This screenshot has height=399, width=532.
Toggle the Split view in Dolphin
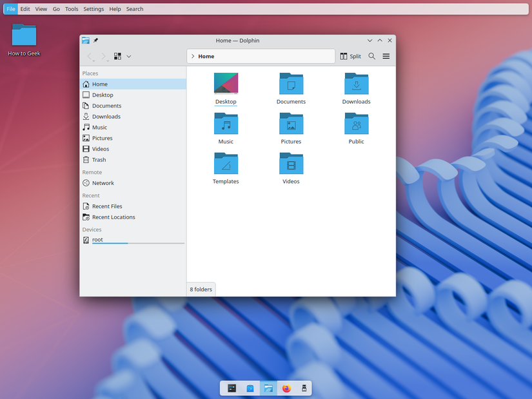click(x=350, y=56)
